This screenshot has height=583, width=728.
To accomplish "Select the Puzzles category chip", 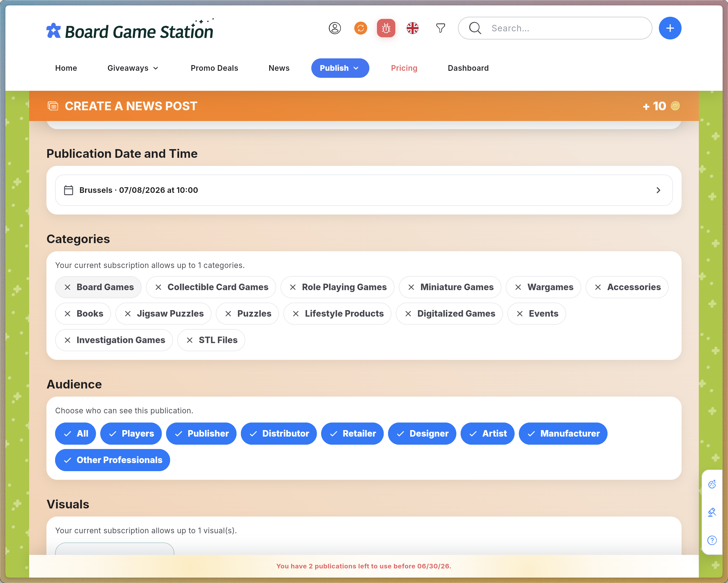I will coord(248,314).
